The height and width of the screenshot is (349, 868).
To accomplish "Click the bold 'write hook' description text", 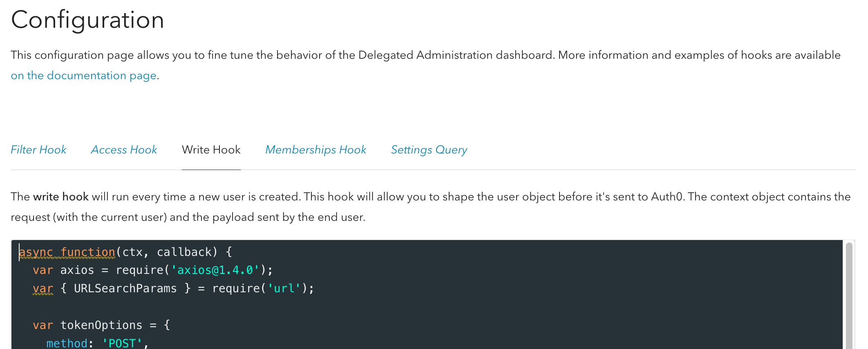I will [61, 197].
